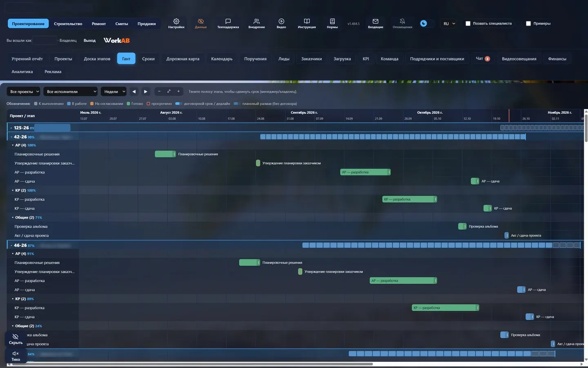Screen dimensions: 588x368
Task: Click green КР — разработка bar of project 46-26
Action: click(445, 308)
